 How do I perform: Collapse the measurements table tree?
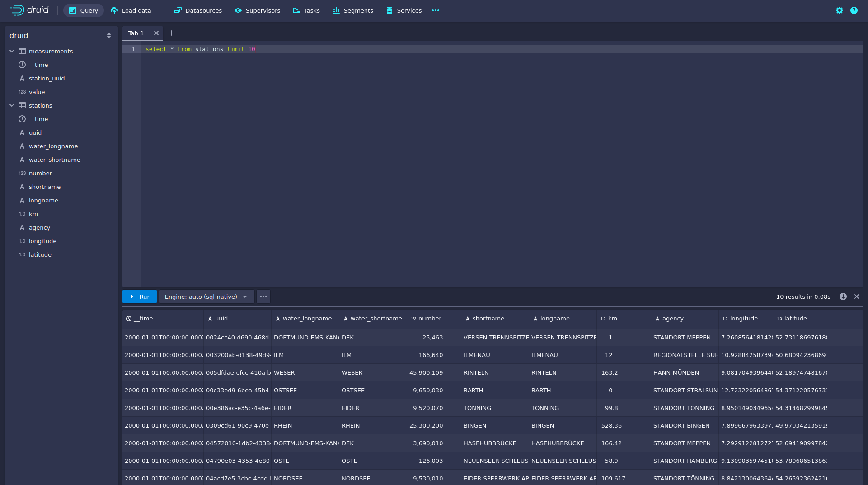click(x=12, y=51)
